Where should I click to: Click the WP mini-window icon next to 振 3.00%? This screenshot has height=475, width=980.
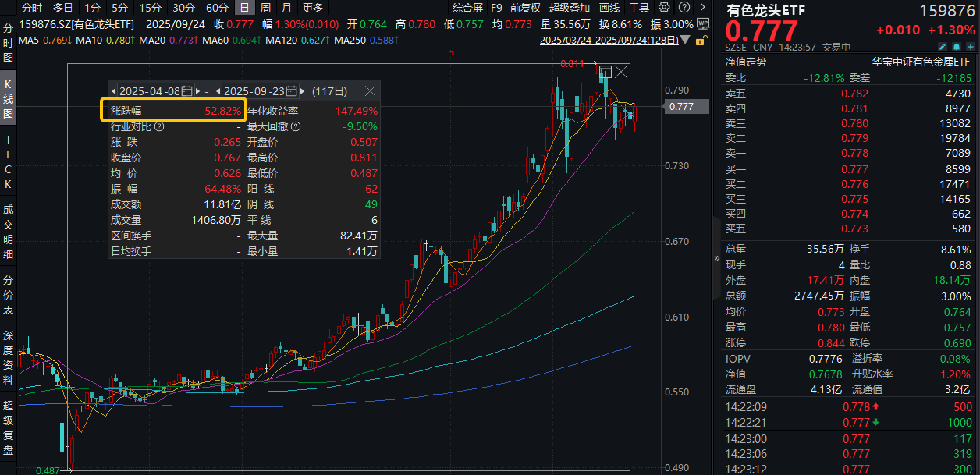[705, 23]
